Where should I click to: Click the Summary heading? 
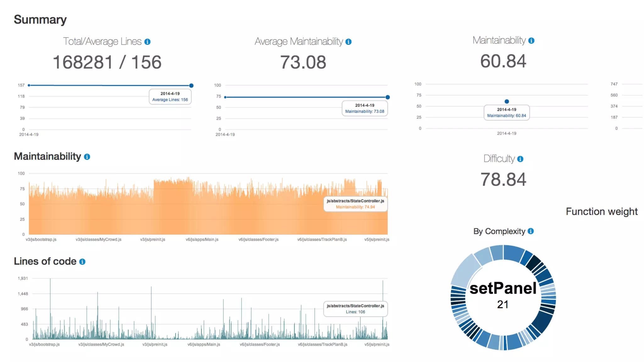[40, 19]
